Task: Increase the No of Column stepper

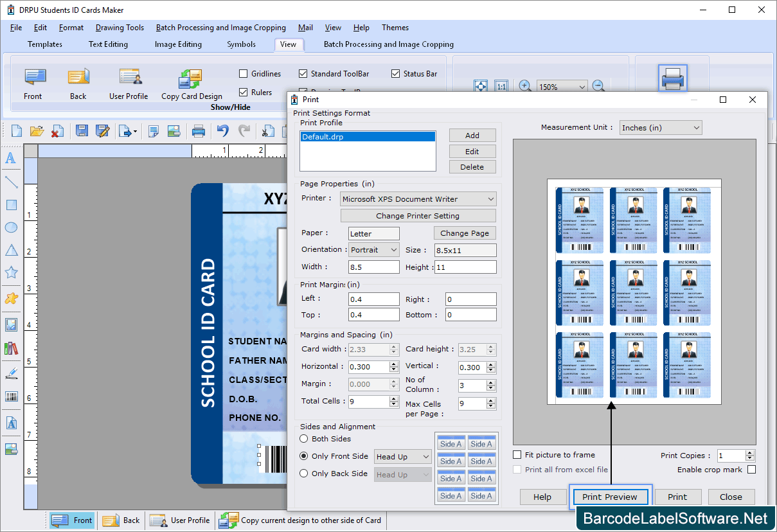Action: [490, 382]
